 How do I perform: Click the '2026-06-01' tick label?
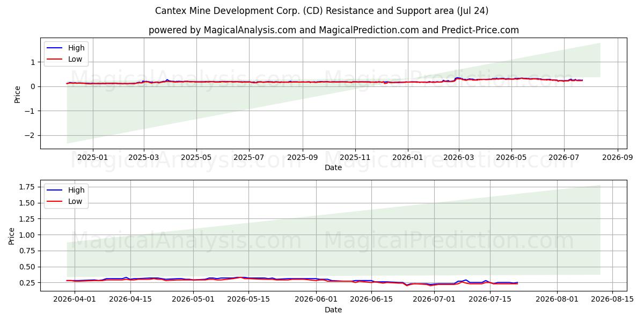point(317,299)
